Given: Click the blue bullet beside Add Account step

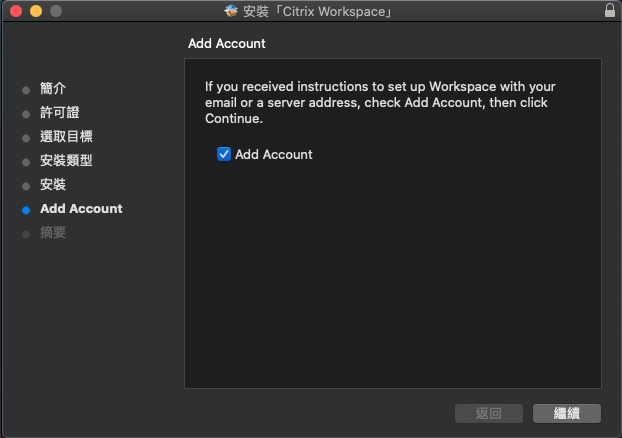Looking at the screenshot, I should point(26,209).
